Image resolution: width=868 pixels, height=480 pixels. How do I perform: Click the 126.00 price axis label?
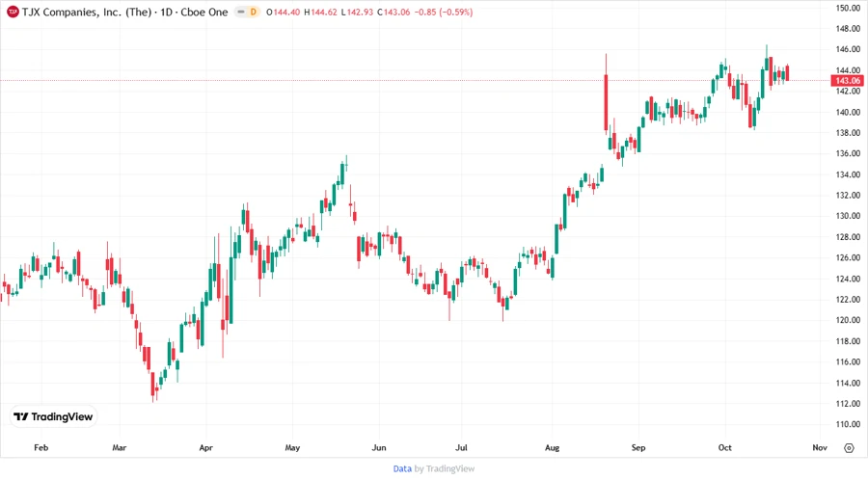tap(848, 257)
